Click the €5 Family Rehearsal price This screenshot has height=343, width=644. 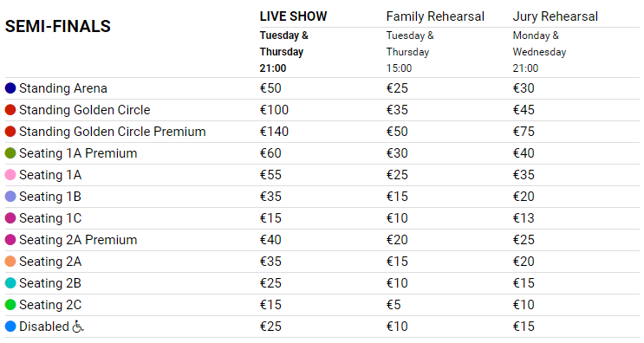tap(394, 305)
